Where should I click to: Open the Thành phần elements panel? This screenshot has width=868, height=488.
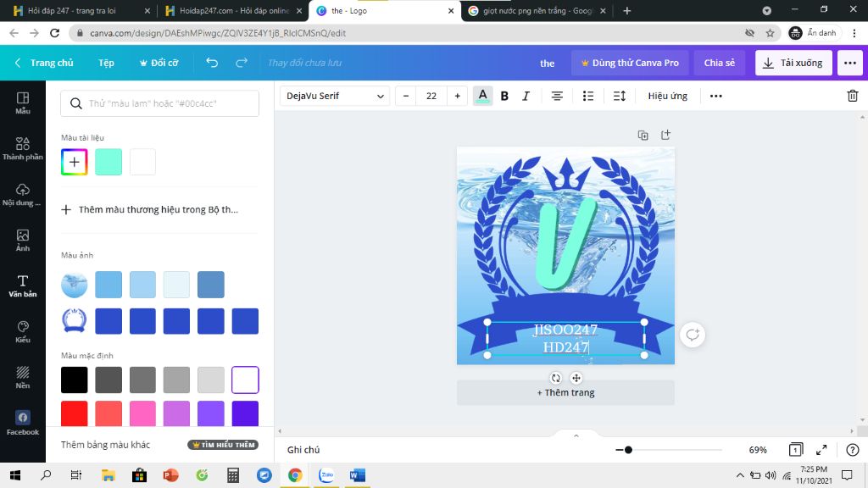click(23, 148)
